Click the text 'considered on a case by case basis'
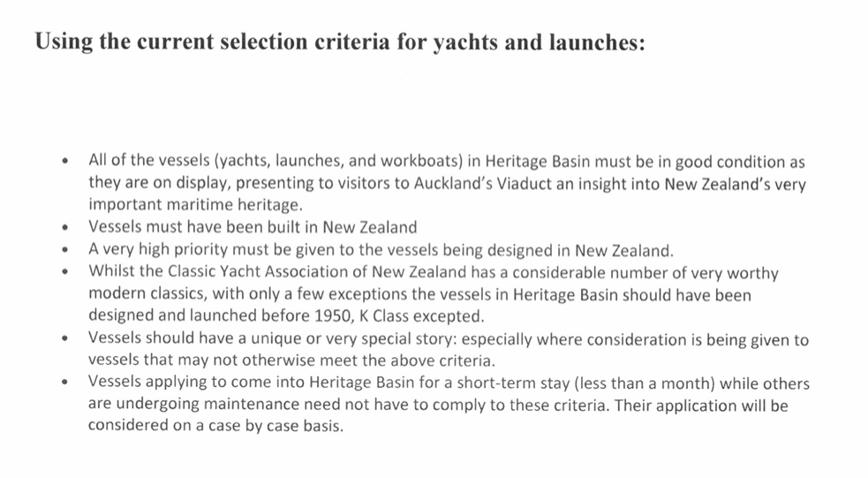The width and height of the screenshot is (868, 478). pyautogui.click(x=214, y=427)
